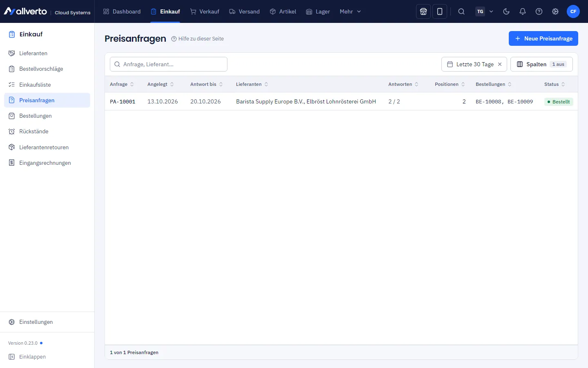Switch to the Verkauf tab

[x=205, y=11]
